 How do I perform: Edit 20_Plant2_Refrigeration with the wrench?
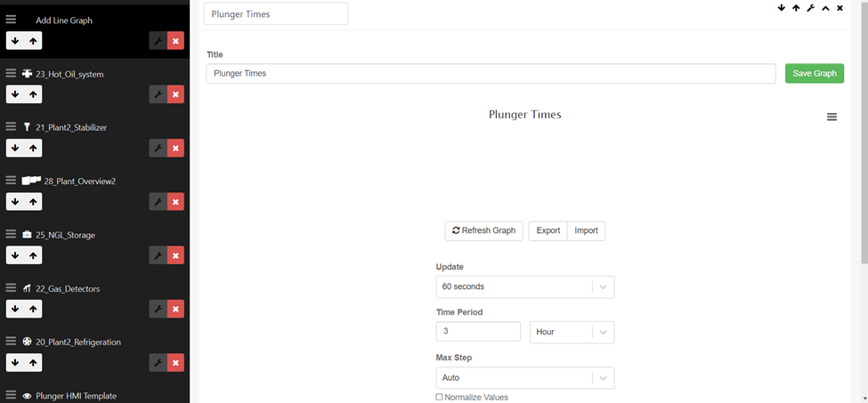[x=158, y=363]
